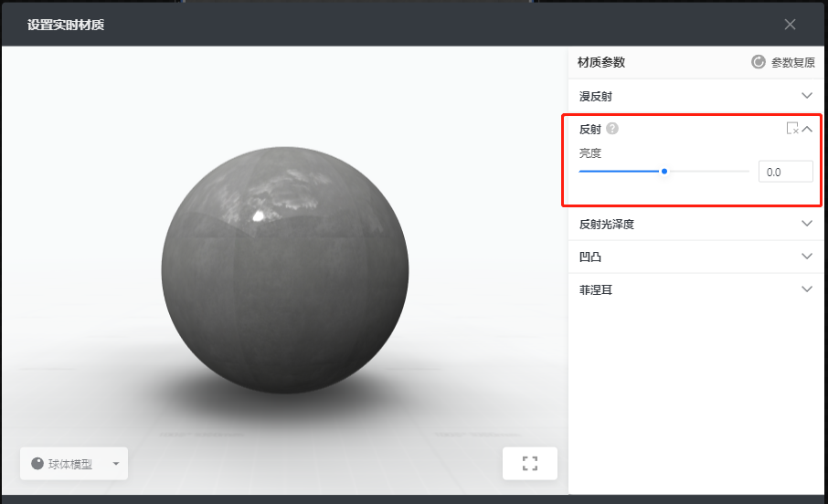Click the 亮度 label
828x504 pixels.
click(589, 153)
